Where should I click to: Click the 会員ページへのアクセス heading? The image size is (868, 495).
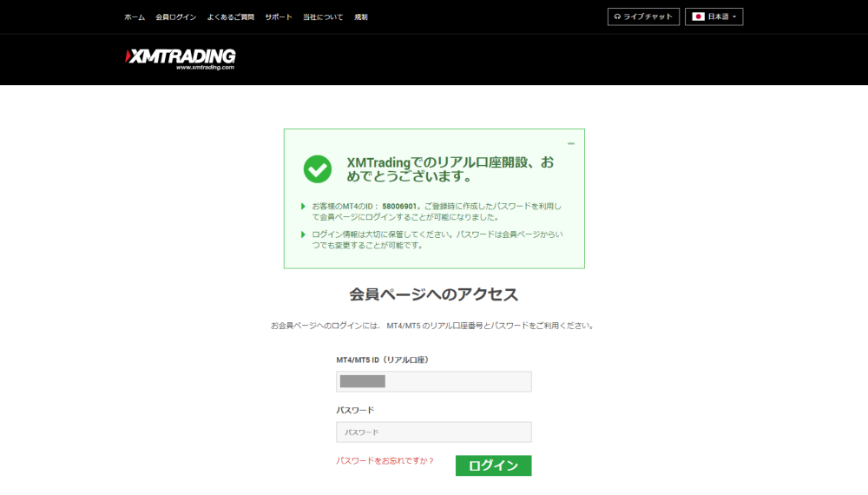tap(434, 294)
